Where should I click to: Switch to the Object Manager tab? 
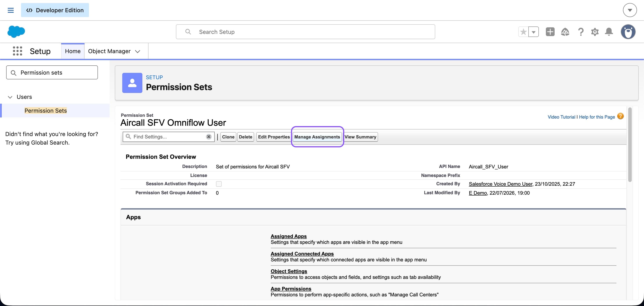[109, 51]
